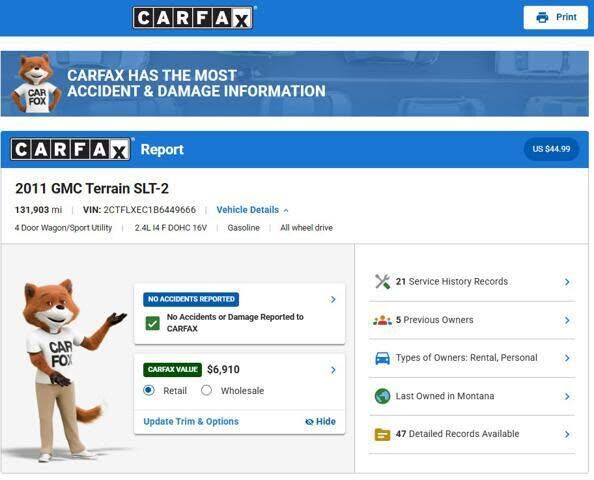Click the folder Detailed Records icon
This screenshot has width=594, height=480.
coord(382,434)
